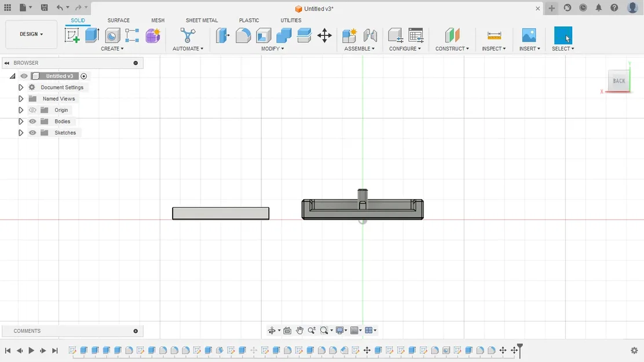Jump to timeline end
Image resolution: width=644 pixels, height=362 pixels.
[54, 350]
